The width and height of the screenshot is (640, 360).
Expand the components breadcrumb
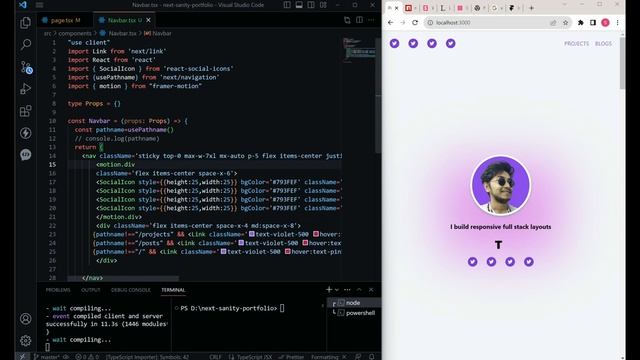coord(75,33)
